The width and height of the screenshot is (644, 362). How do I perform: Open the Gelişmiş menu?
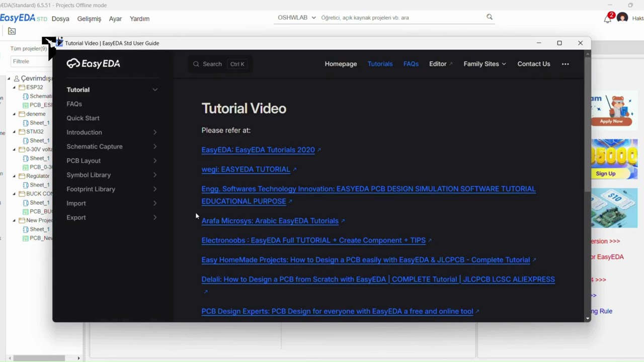coord(89,19)
